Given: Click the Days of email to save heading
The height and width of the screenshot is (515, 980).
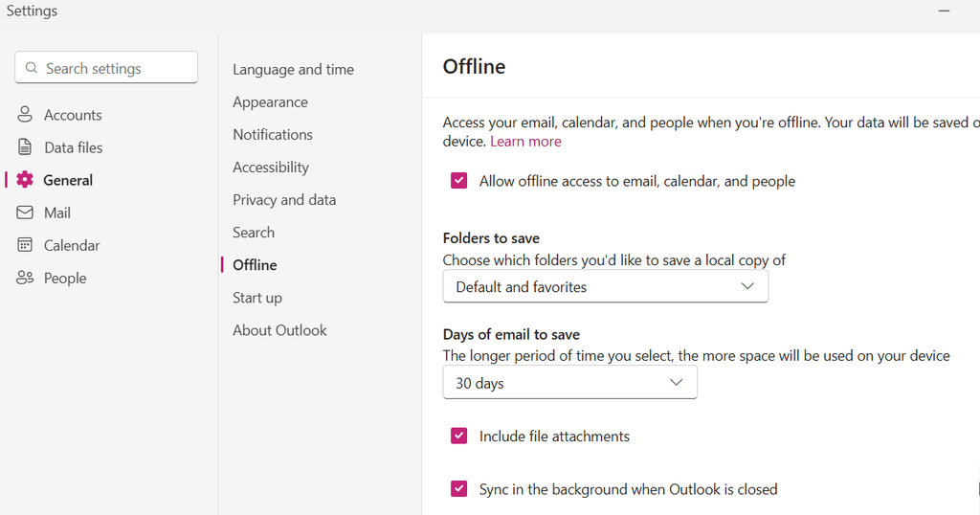Looking at the screenshot, I should click(511, 334).
